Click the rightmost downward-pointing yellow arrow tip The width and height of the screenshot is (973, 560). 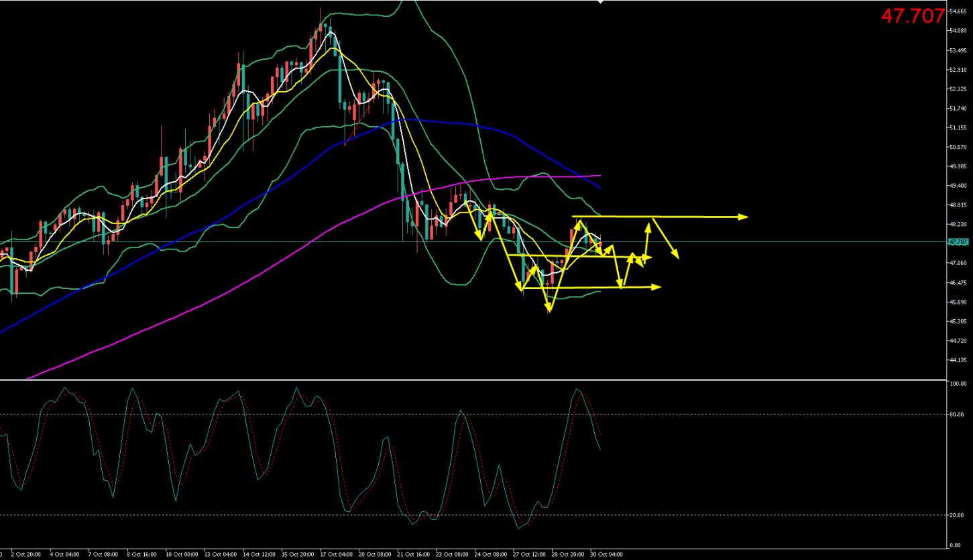677,257
